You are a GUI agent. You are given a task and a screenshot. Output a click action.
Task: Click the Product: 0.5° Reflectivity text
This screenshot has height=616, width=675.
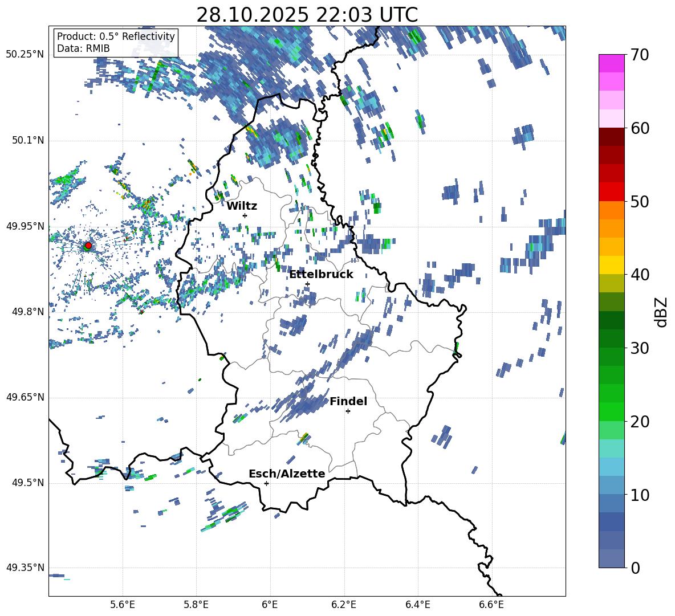pos(116,36)
